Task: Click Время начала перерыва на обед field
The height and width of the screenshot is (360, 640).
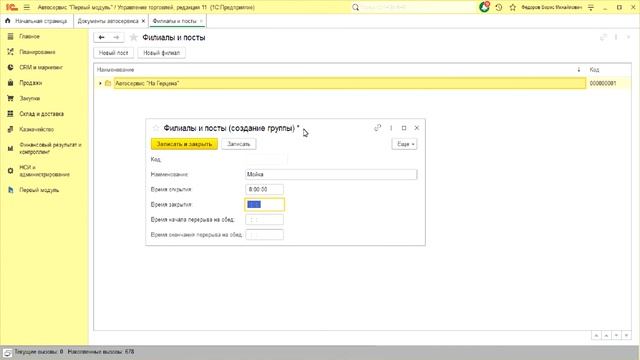Action: click(x=264, y=220)
